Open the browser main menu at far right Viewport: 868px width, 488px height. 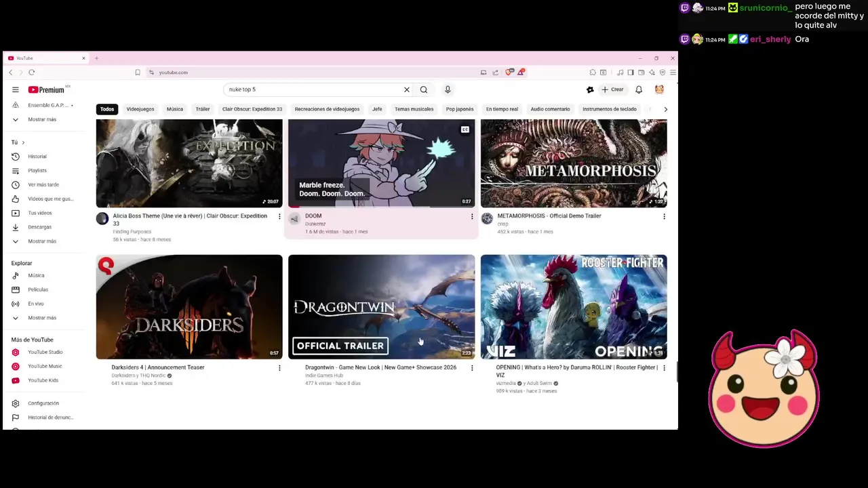[x=673, y=73]
